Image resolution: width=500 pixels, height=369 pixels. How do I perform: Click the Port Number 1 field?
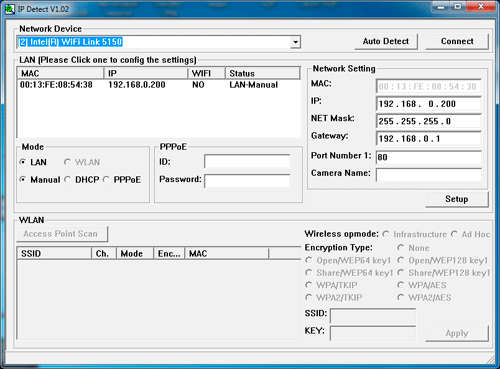429,157
